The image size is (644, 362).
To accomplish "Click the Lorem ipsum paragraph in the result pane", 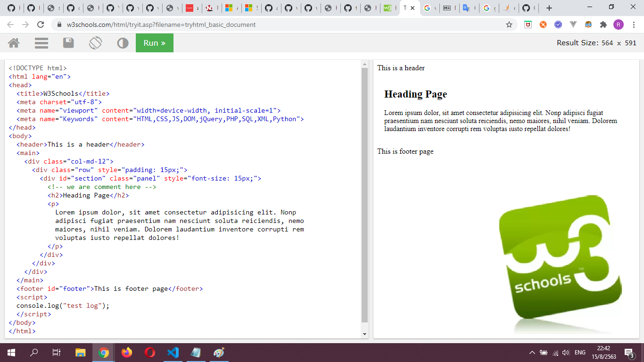I will [501, 121].
